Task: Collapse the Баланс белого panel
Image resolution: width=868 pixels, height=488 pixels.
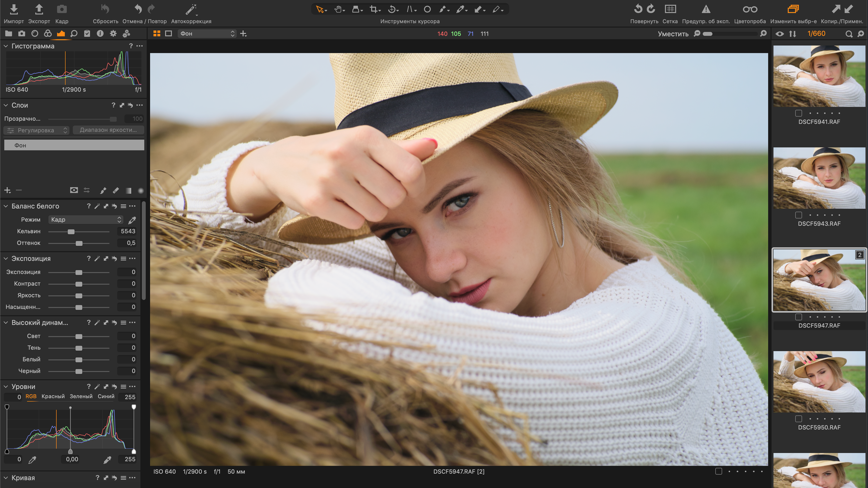Action: [6, 206]
